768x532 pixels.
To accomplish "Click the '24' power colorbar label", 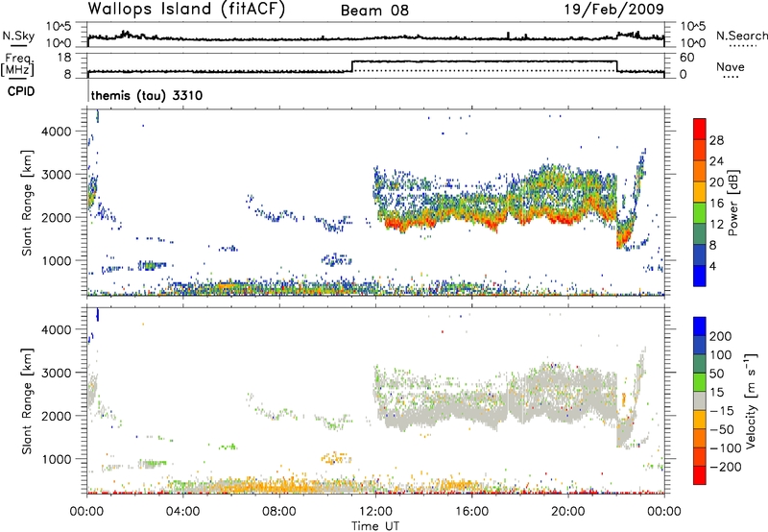I will pyautogui.click(x=716, y=161).
